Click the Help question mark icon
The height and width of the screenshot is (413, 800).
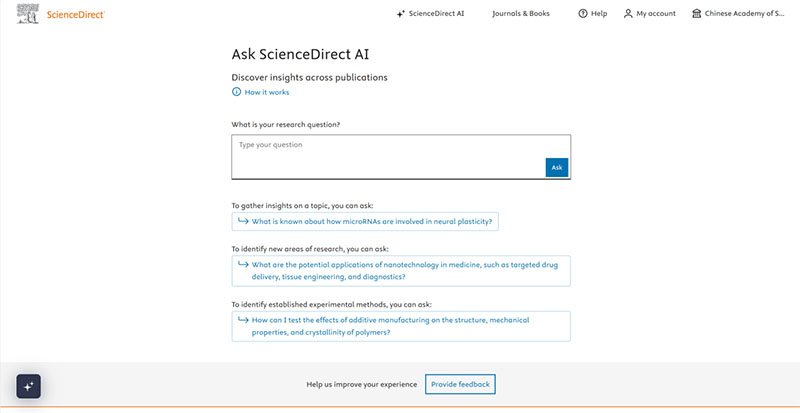pos(583,14)
